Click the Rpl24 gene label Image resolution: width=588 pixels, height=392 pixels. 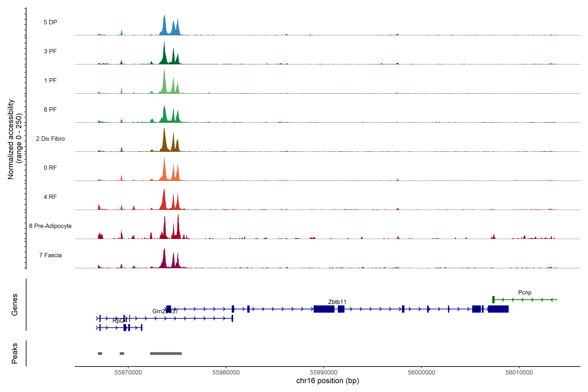coord(120,320)
